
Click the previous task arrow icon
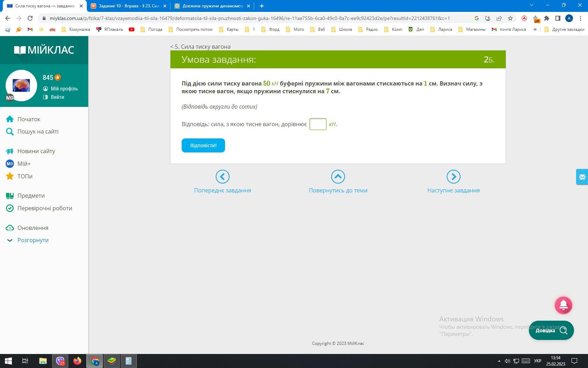(x=223, y=177)
